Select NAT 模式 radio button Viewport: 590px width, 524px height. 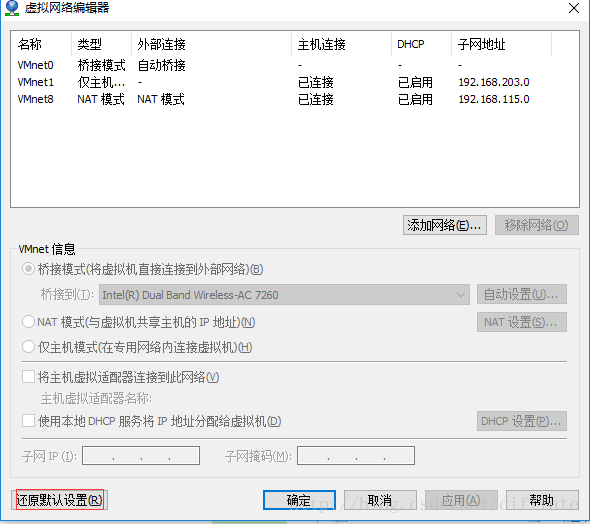click(28, 322)
